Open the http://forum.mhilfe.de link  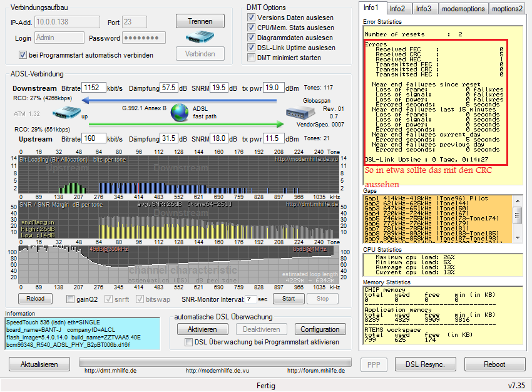point(315,371)
